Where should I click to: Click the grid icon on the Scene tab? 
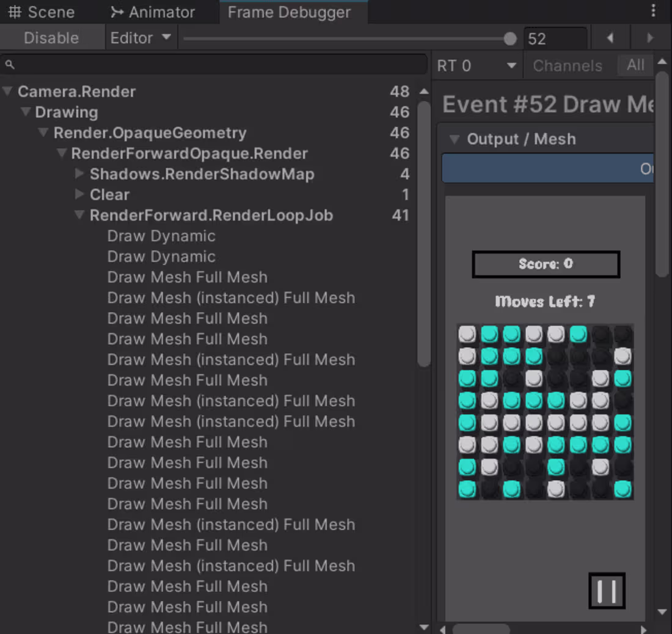[15, 12]
